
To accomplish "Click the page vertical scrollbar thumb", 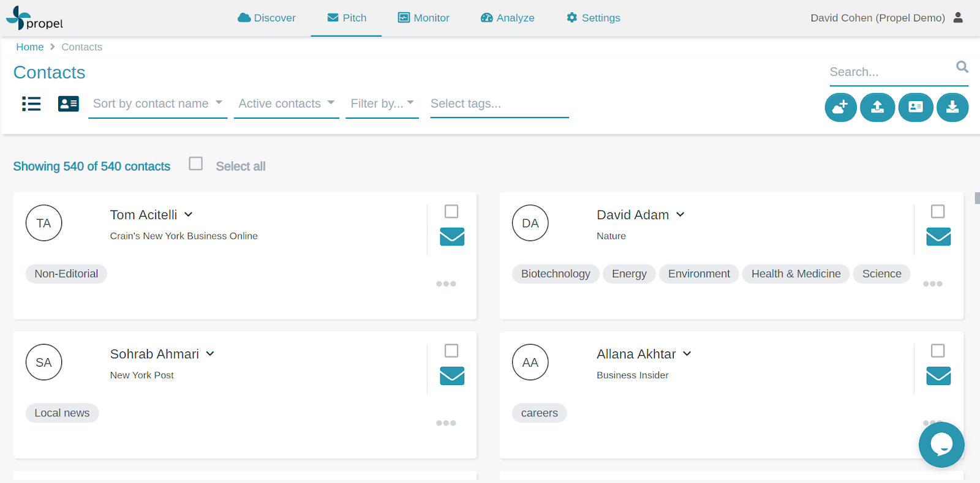I will coord(977,198).
